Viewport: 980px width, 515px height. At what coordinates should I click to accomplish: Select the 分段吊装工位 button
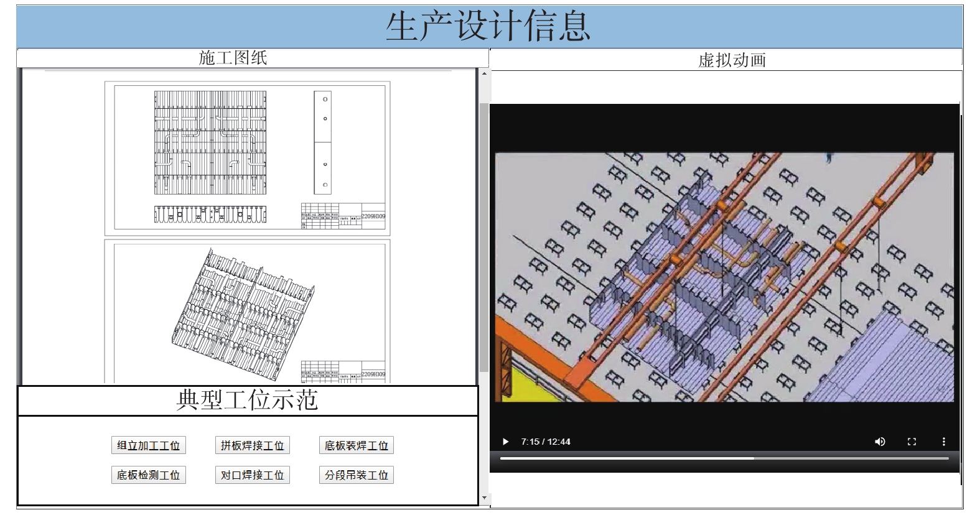point(356,475)
